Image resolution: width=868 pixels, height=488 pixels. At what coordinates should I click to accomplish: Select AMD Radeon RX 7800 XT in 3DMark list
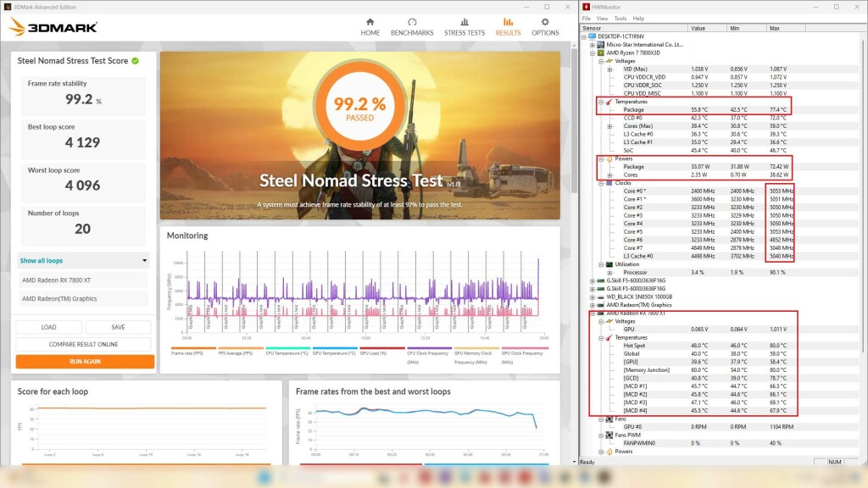coord(84,280)
